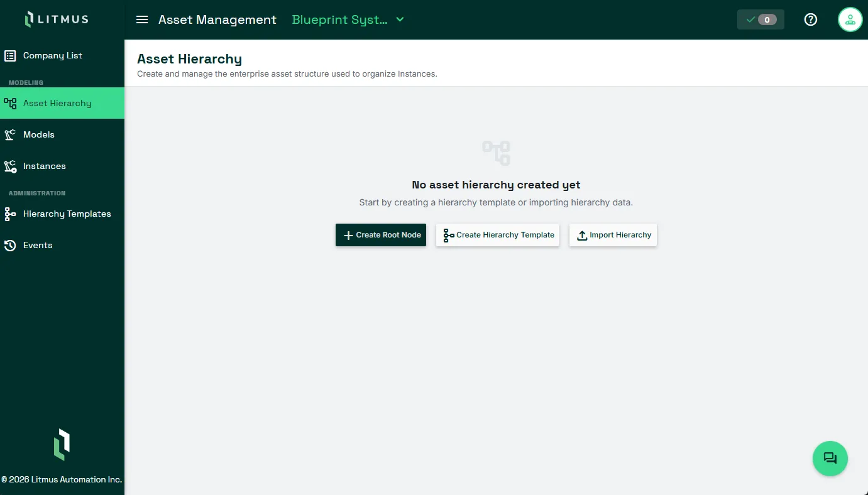868x495 pixels.
Task: Click the Hierarchy Templates tree icon
Action: (x=10, y=214)
